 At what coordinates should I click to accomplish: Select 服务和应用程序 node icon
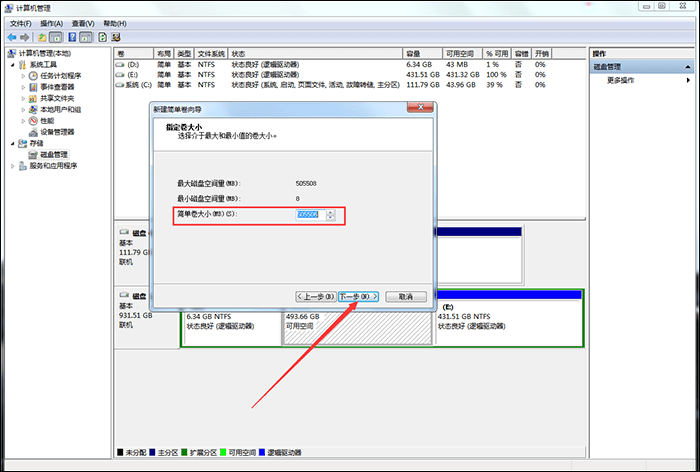point(23,166)
